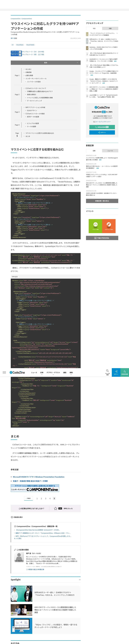Jump to GUIのデザイン in contents
Screen dimensions: 129x644
(32, 111)
